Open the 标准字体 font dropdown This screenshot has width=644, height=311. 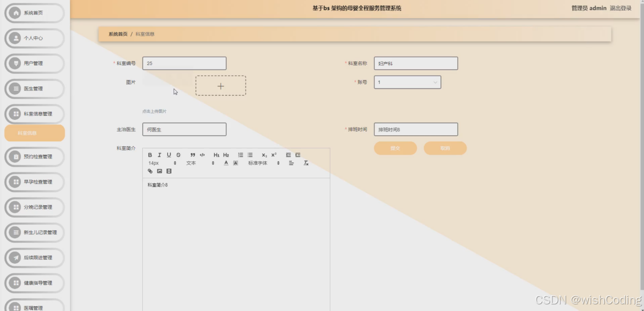point(264,163)
